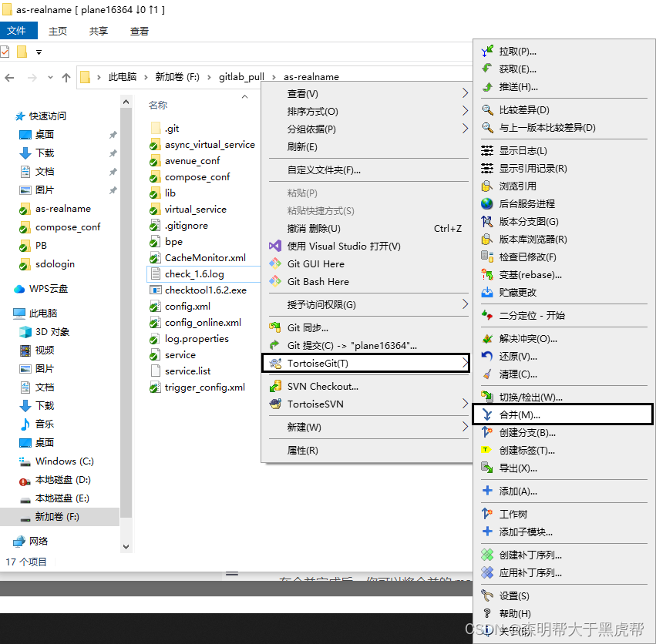Click the 后台服务进程 globe icon
The width and height of the screenshot is (656, 644).
487,203
